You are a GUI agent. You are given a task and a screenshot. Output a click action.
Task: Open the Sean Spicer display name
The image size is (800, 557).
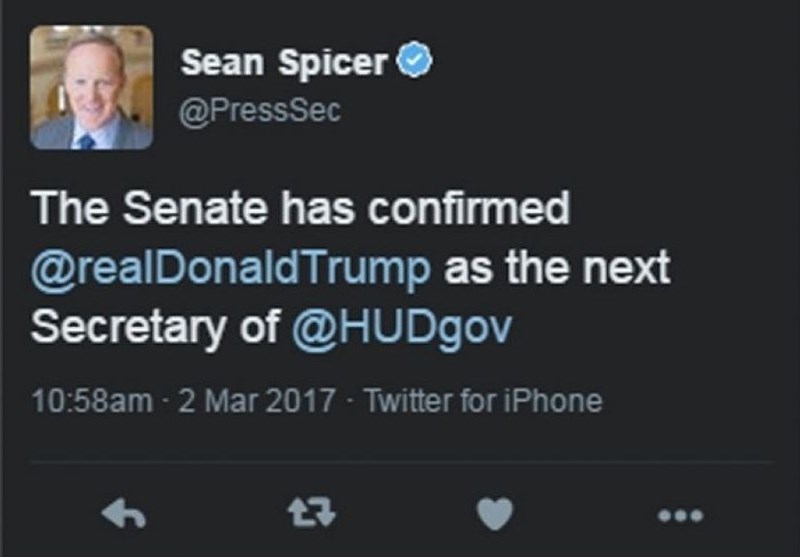[x=284, y=62]
